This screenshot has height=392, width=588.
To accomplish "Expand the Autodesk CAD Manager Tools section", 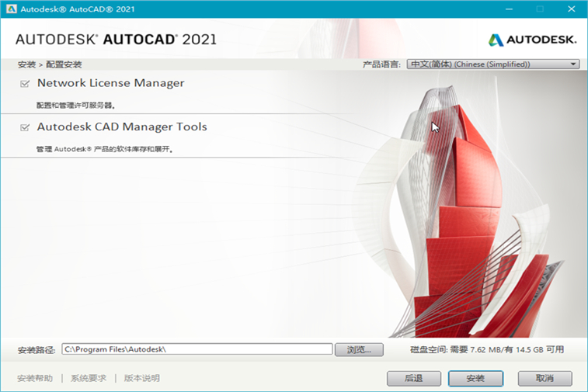I will [x=122, y=127].
